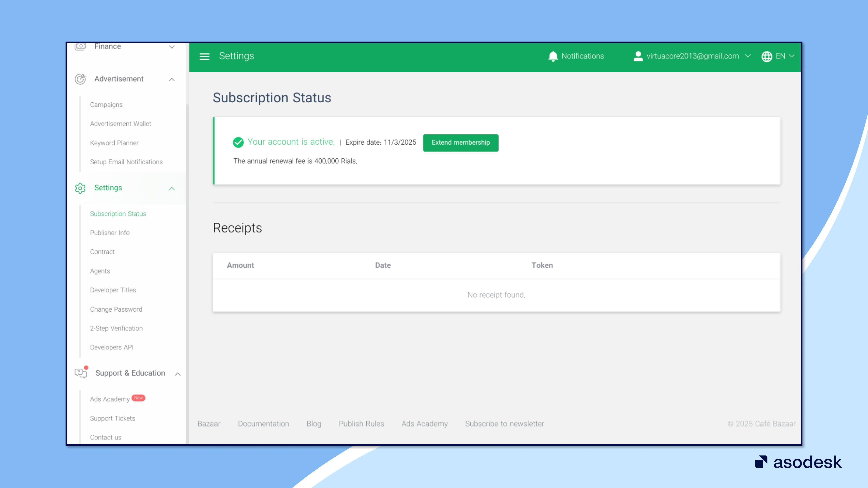Click the green active checkmark icon
This screenshot has height=488, width=868.
pos(238,142)
